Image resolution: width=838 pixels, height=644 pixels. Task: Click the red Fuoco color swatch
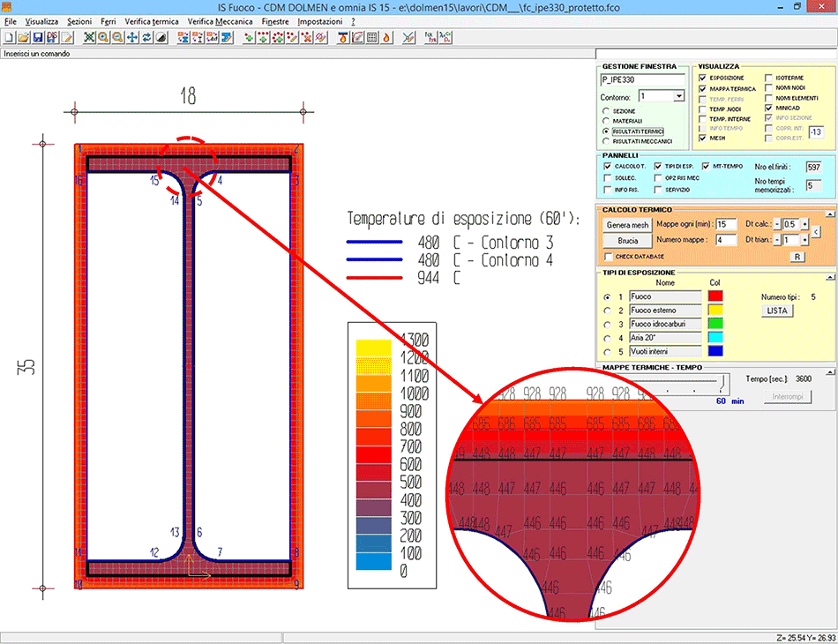pyautogui.click(x=715, y=296)
